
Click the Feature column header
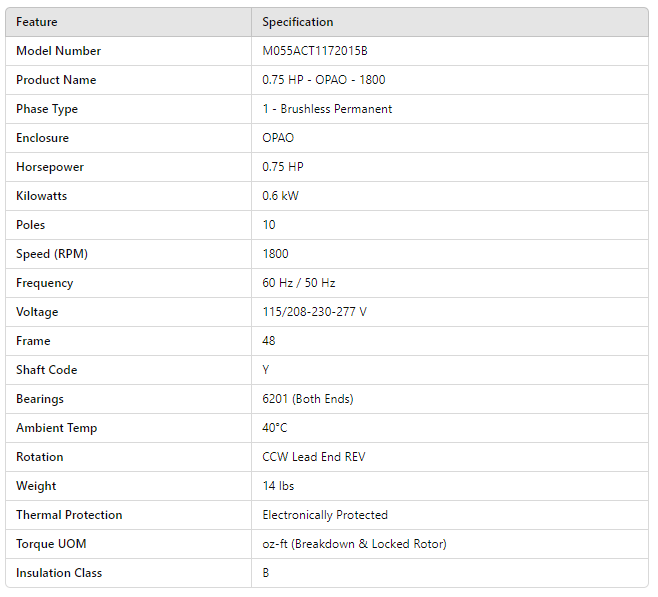click(x=37, y=22)
